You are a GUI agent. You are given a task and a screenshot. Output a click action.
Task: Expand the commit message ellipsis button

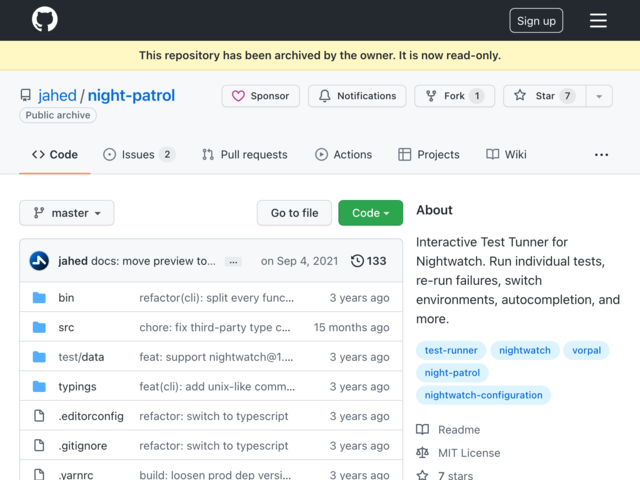(233, 262)
